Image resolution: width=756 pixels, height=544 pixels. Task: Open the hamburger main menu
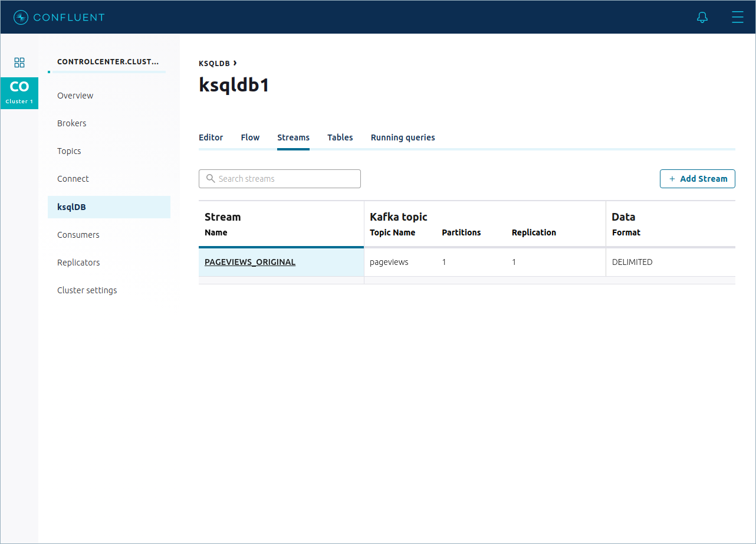click(x=737, y=17)
